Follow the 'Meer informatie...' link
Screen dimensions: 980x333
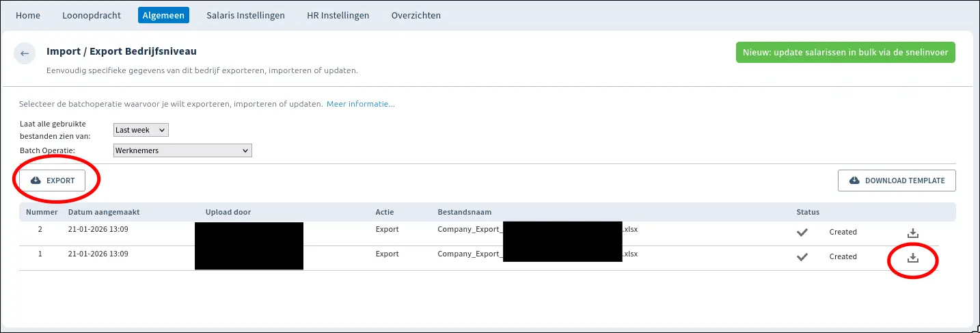coord(360,105)
